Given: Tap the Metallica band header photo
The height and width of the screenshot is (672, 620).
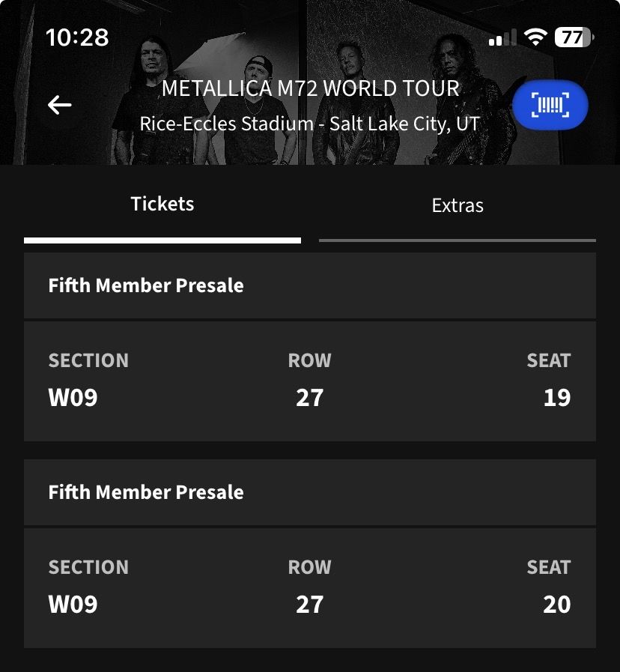Looking at the screenshot, I should (310, 82).
